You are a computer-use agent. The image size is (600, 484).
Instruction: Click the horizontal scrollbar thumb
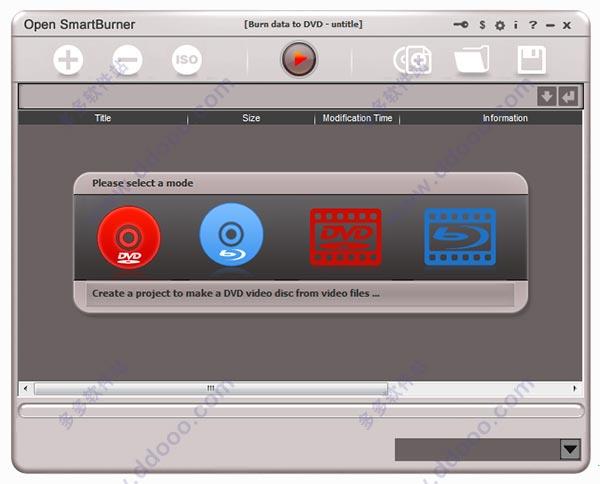click(x=211, y=388)
